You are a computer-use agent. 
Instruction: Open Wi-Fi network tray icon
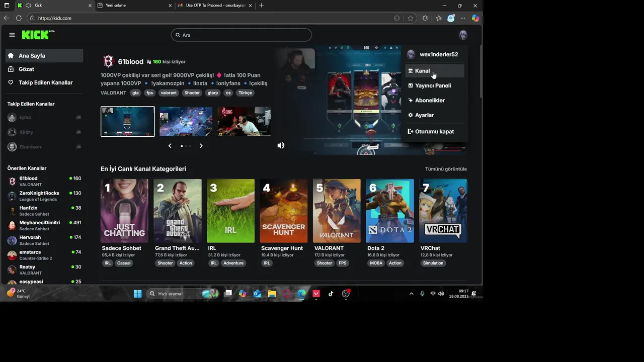[433, 294]
